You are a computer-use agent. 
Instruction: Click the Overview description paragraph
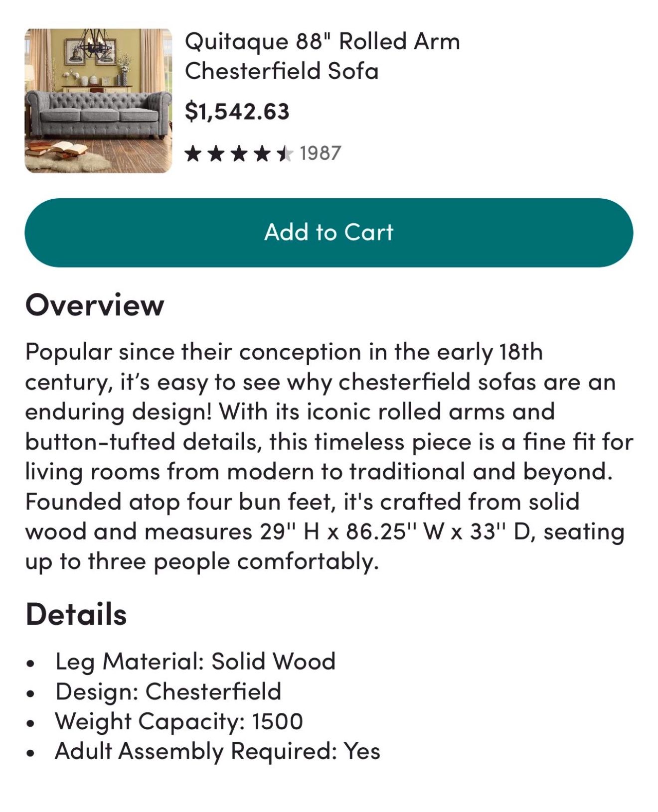[329, 457]
